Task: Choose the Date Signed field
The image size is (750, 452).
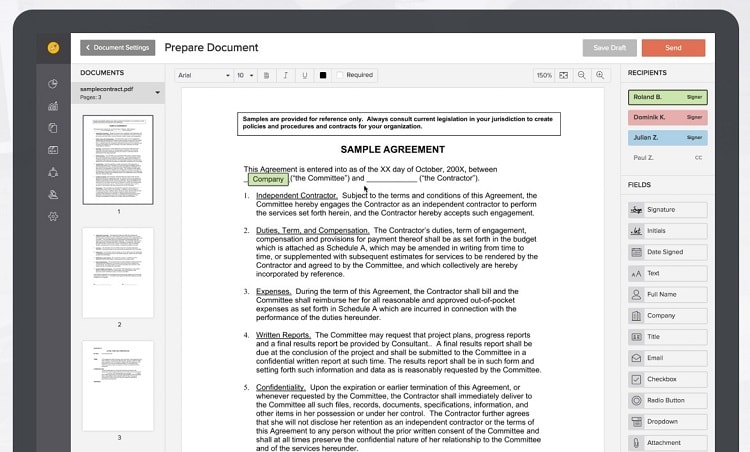Action: click(668, 252)
